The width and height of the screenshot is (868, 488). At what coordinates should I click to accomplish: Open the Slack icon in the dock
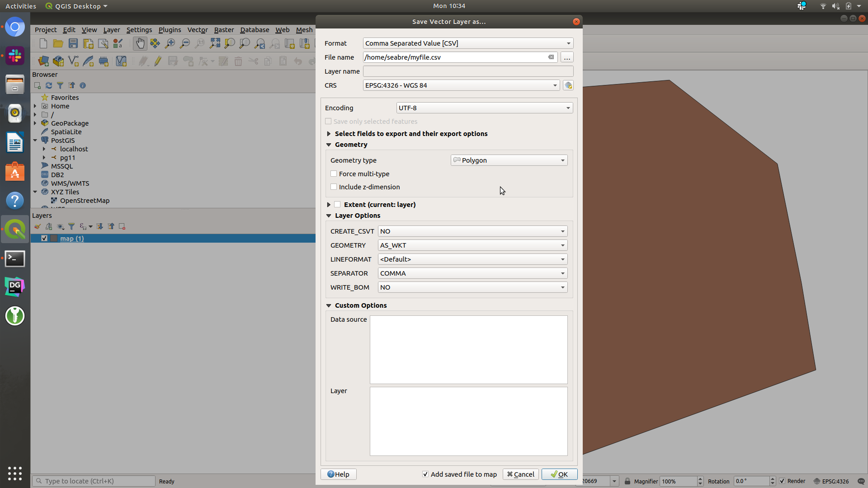pos(15,56)
